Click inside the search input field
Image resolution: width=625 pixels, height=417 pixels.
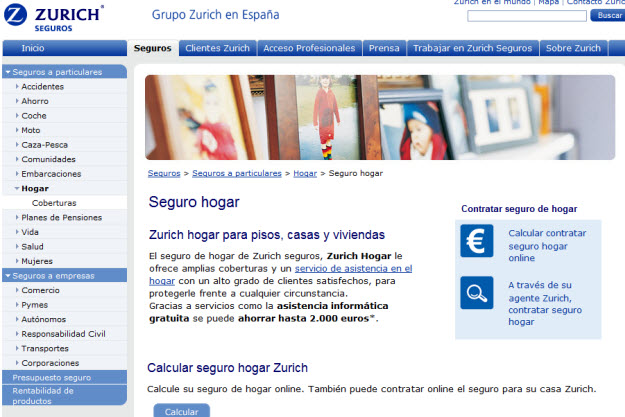(527, 16)
